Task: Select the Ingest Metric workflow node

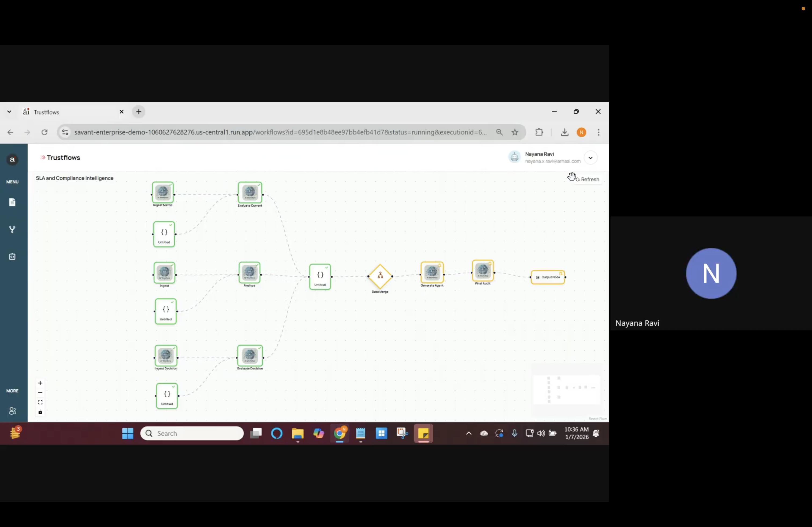Action: click(x=163, y=193)
